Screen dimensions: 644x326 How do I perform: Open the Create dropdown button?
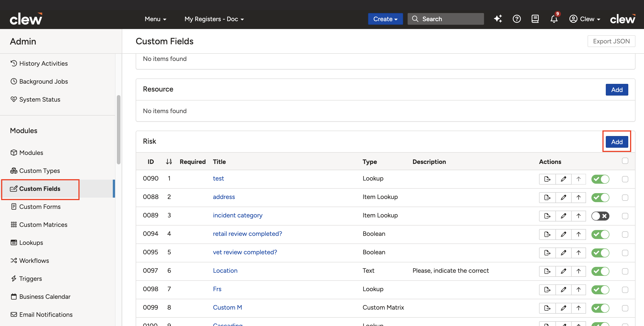point(385,19)
